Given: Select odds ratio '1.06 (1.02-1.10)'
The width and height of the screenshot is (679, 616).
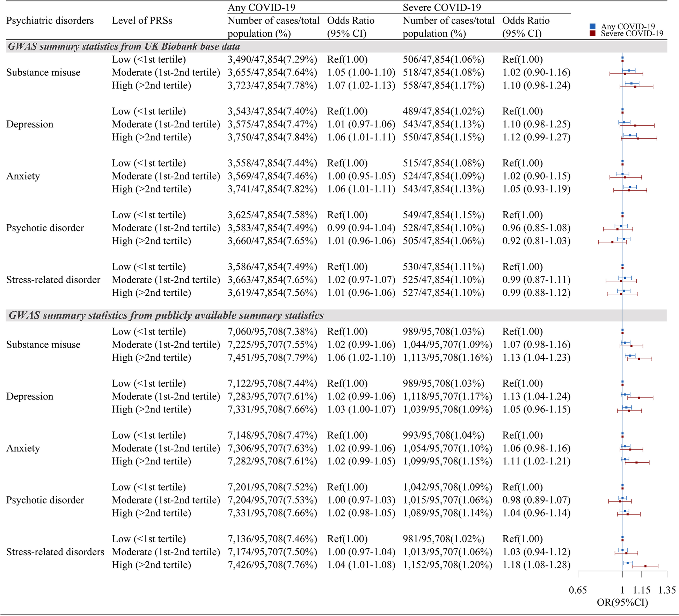Looking at the screenshot, I should pyautogui.click(x=361, y=358).
